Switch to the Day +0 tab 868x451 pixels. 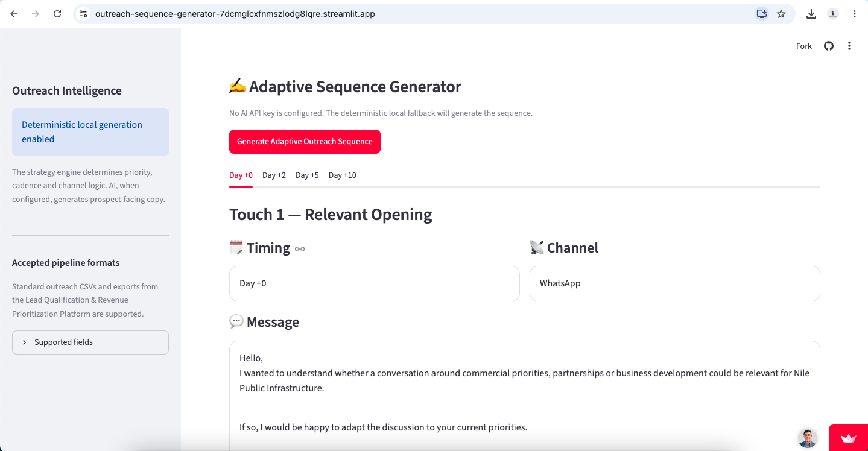241,175
